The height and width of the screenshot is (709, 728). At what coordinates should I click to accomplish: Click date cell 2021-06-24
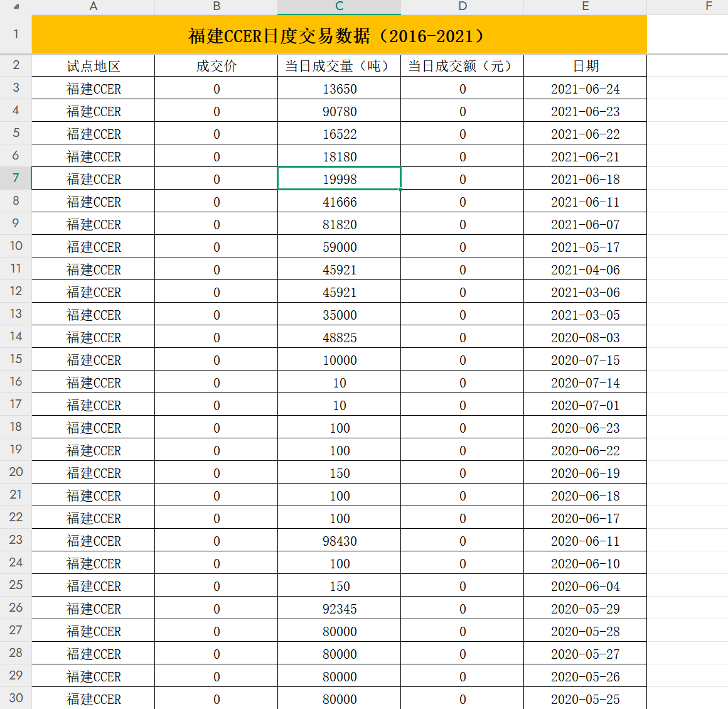(x=585, y=89)
